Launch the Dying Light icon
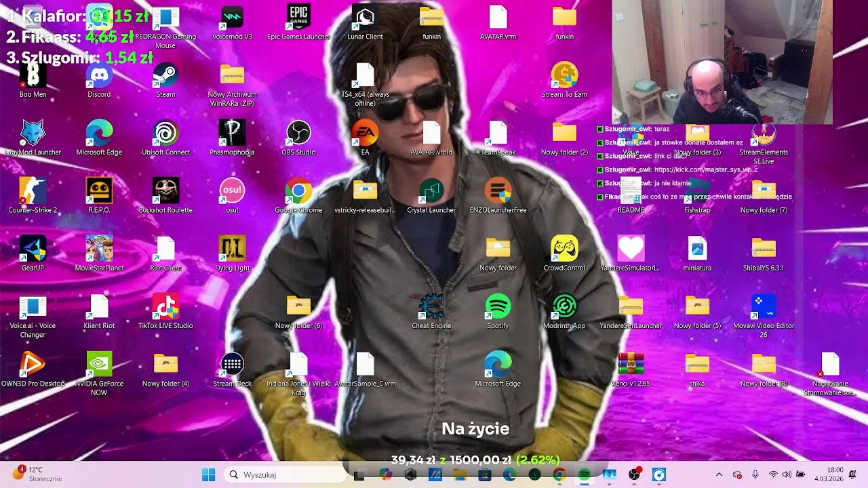 [x=232, y=254]
